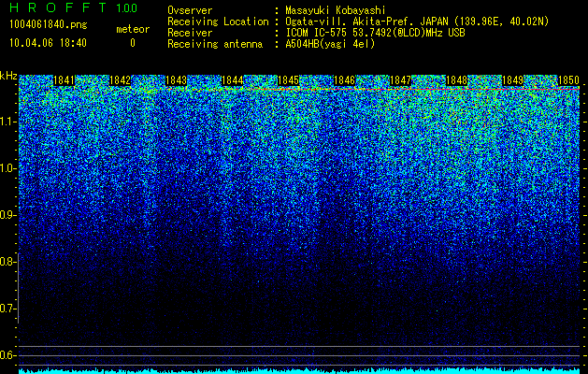Click the 1847 time marker
The height and width of the screenshot is (374, 588).
[400, 80]
